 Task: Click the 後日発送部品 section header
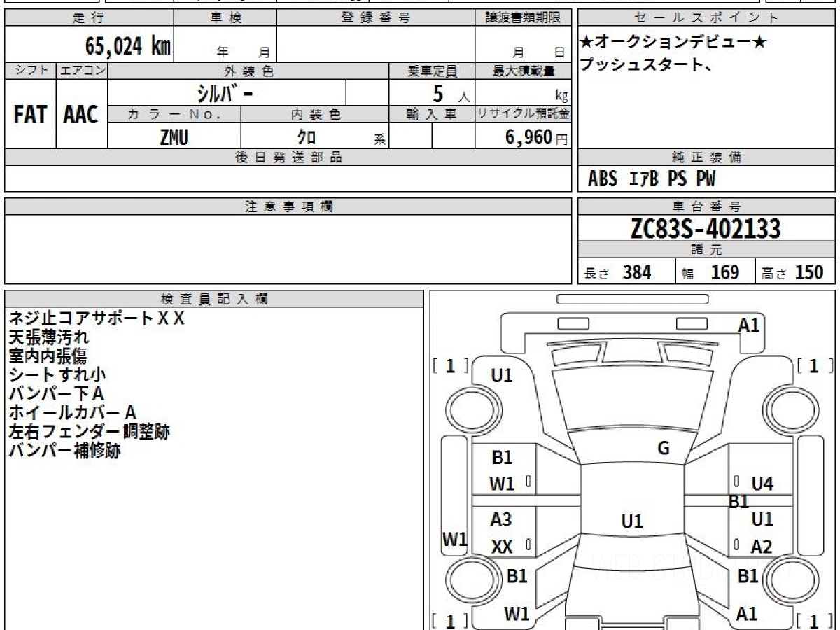point(288,157)
